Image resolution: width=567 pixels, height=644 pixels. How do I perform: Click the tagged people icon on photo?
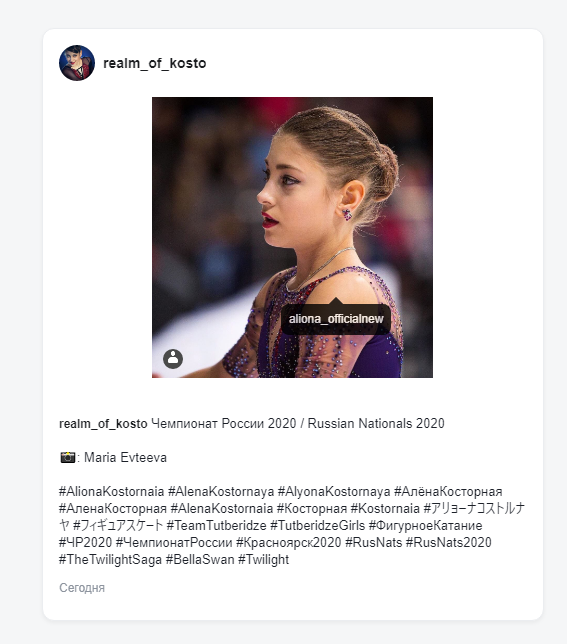tap(173, 359)
